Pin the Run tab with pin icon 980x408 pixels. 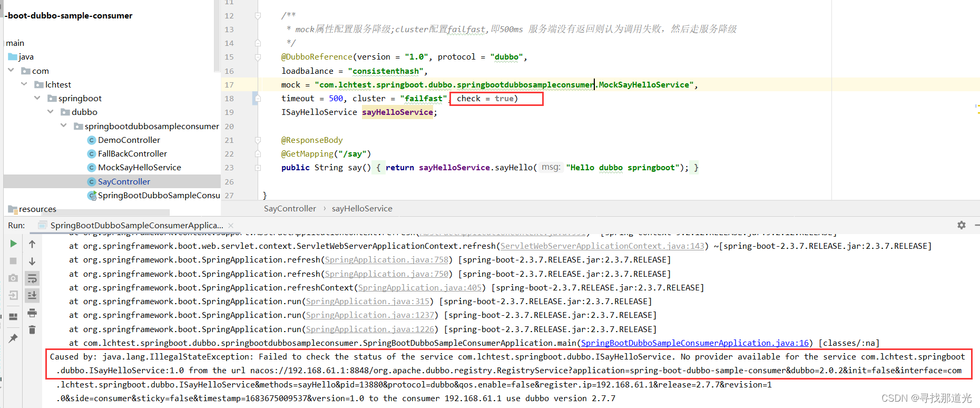coord(13,338)
